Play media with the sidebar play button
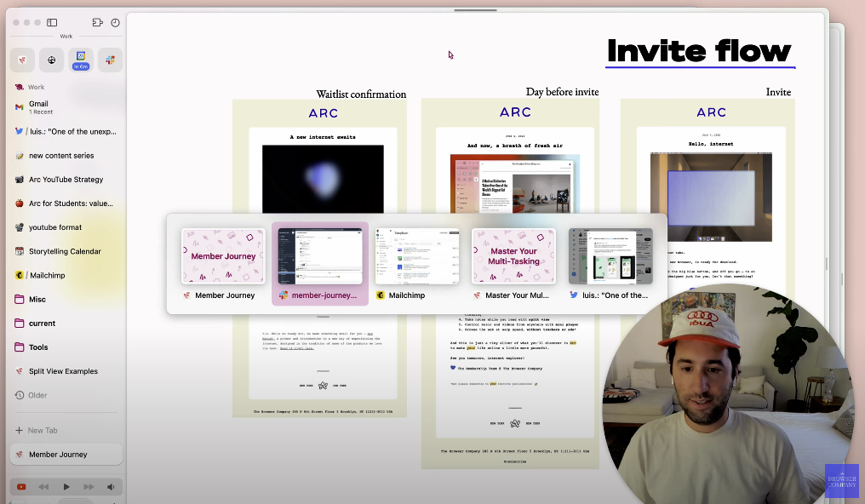This screenshot has height=504, width=865. coord(66,487)
